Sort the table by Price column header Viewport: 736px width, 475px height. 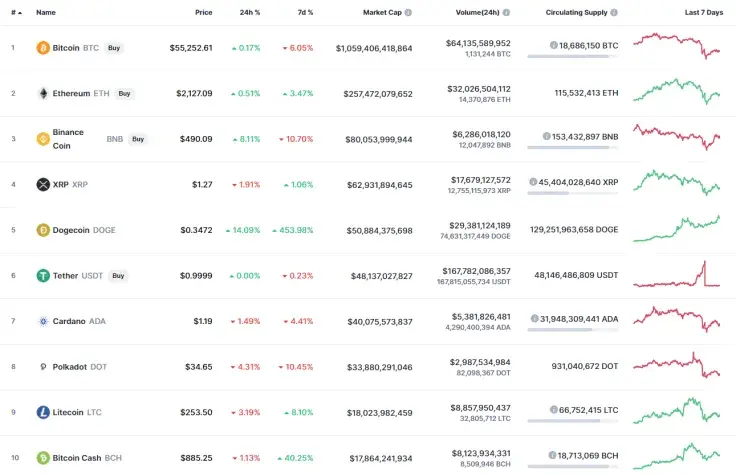(x=203, y=13)
